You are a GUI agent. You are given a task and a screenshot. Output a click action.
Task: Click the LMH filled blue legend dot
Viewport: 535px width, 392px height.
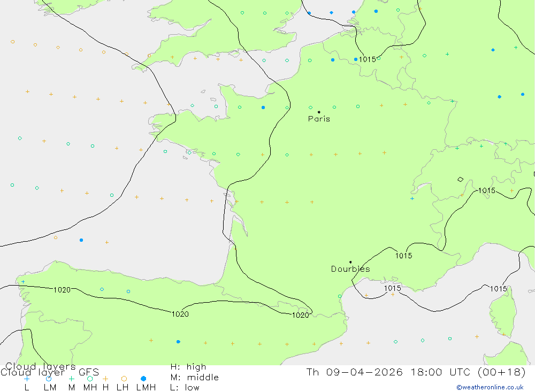(143, 379)
